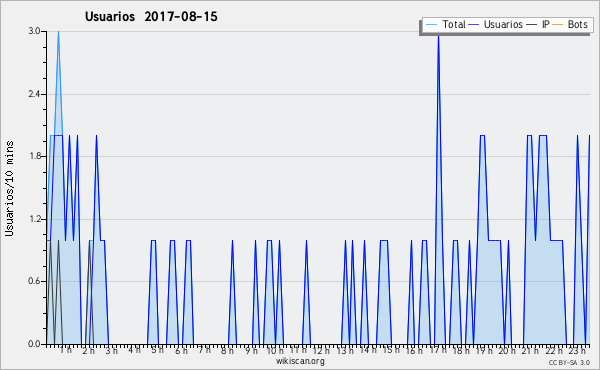This screenshot has width=600, height=370.
Task: Click the 19 h x-axis label
Action: 484,350
